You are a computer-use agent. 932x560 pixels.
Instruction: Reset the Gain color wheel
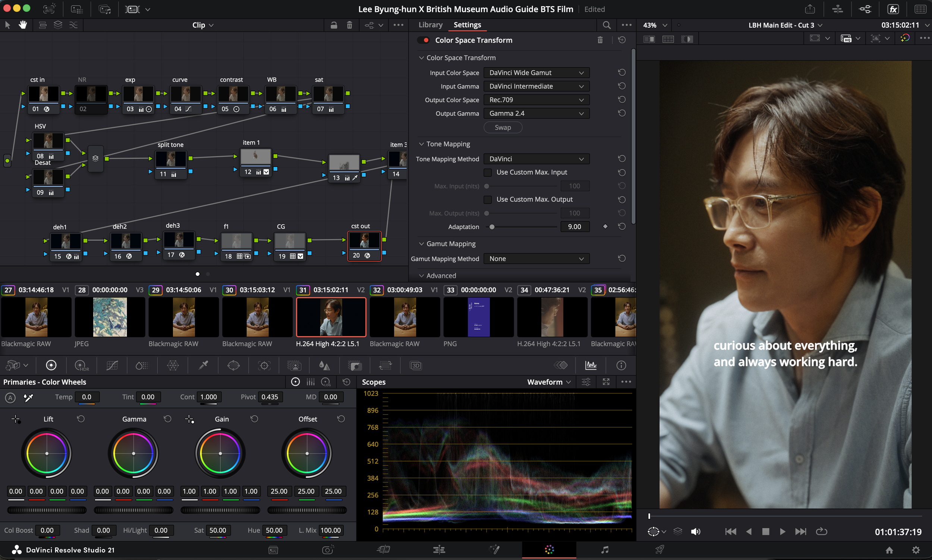pos(254,419)
